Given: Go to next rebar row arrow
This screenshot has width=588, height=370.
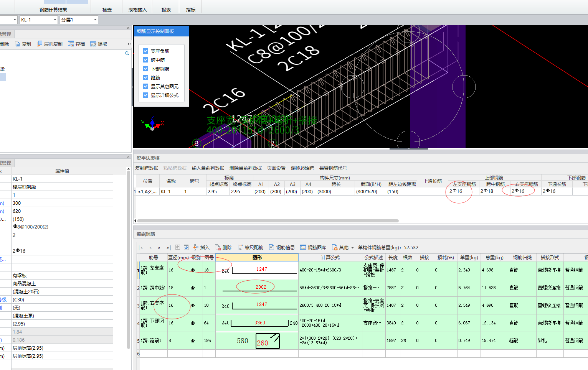Looking at the screenshot, I should [159, 248].
